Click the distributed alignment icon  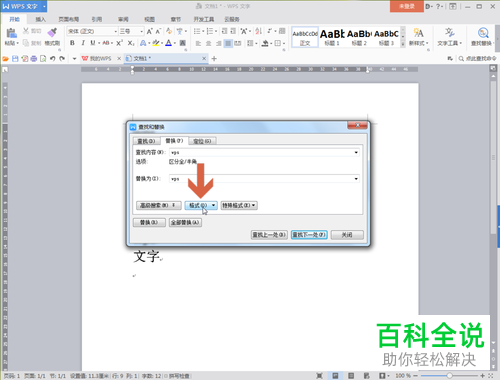[x=238, y=43]
